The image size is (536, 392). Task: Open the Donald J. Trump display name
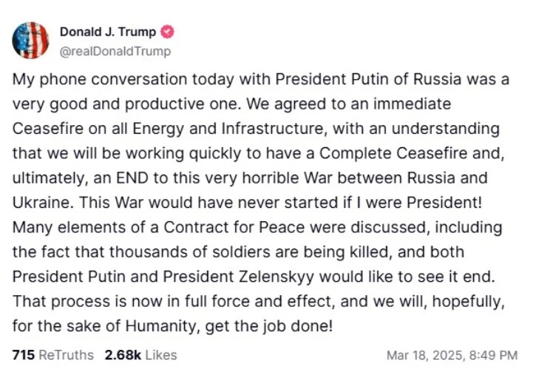108,32
